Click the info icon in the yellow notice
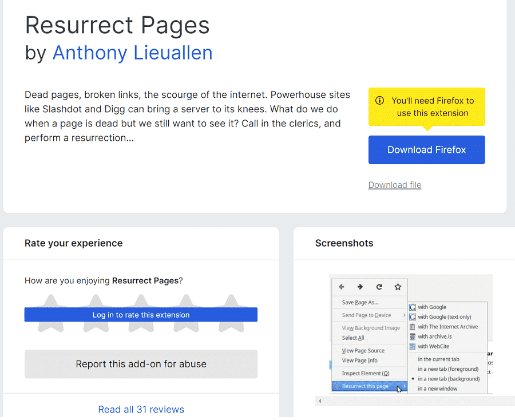The height and width of the screenshot is (420, 515). (379, 101)
